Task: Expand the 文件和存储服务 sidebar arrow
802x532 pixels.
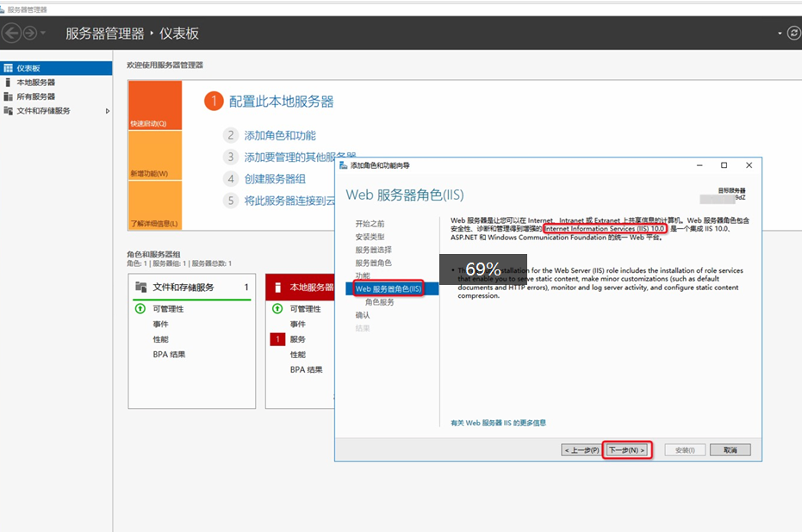Action: pos(108,111)
